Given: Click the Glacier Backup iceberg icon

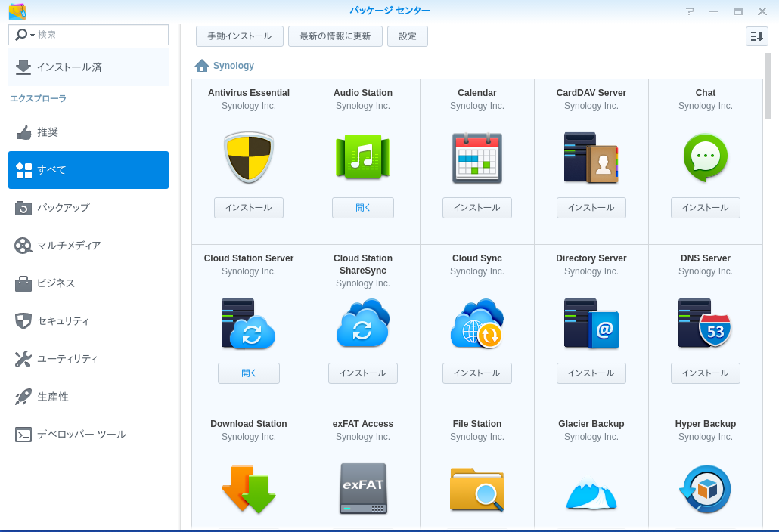Looking at the screenshot, I should pos(591,491).
